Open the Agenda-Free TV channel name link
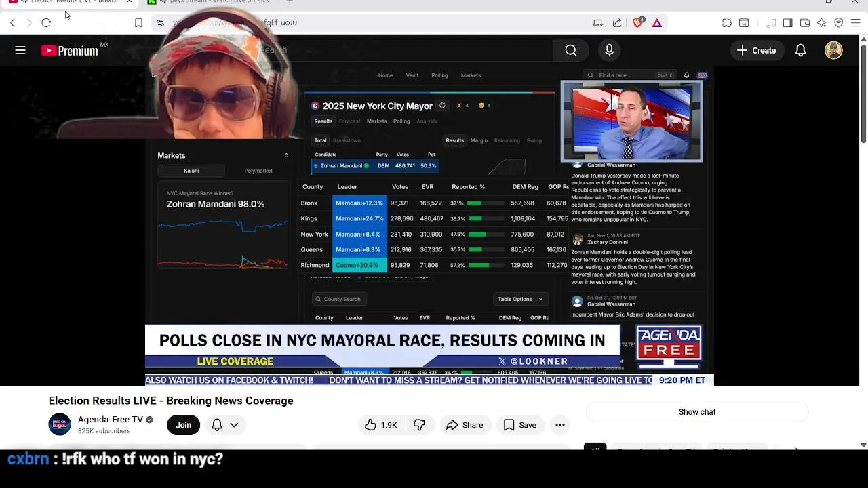This screenshot has width=868, height=488. 111,420
